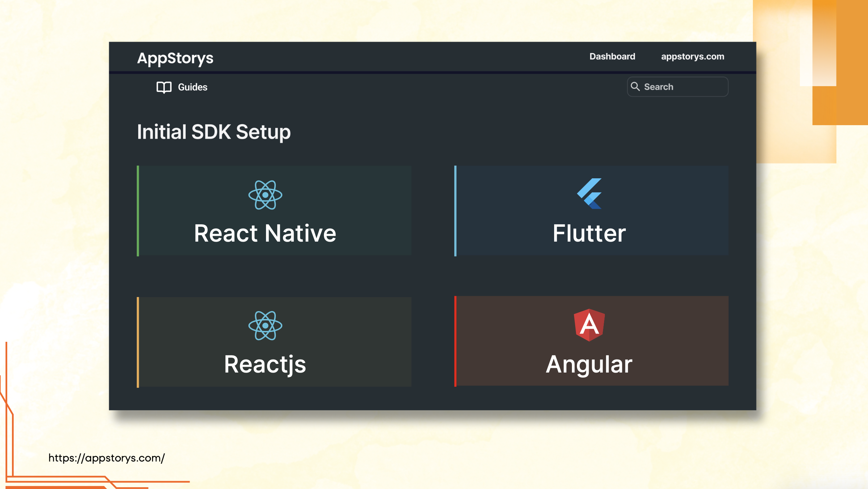868x489 pixels.
Task: Open the Dashboard link
Action: pos(612,56)
